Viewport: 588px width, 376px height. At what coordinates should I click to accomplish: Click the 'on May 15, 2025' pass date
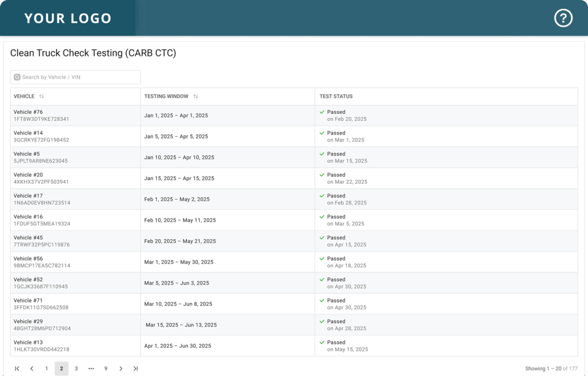(347, 350)
